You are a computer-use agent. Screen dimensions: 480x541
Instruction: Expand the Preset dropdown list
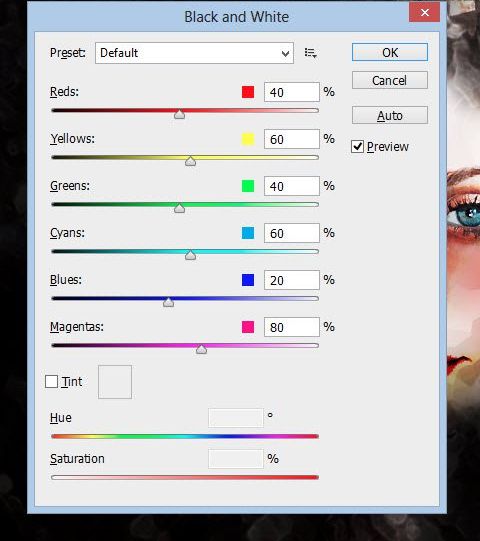tap(194, 53)
